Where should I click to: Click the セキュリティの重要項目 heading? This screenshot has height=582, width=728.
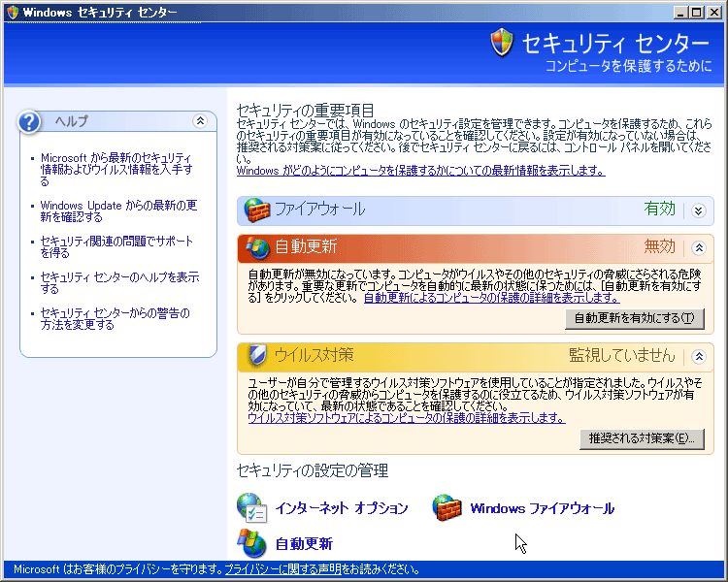pos(305,111)
